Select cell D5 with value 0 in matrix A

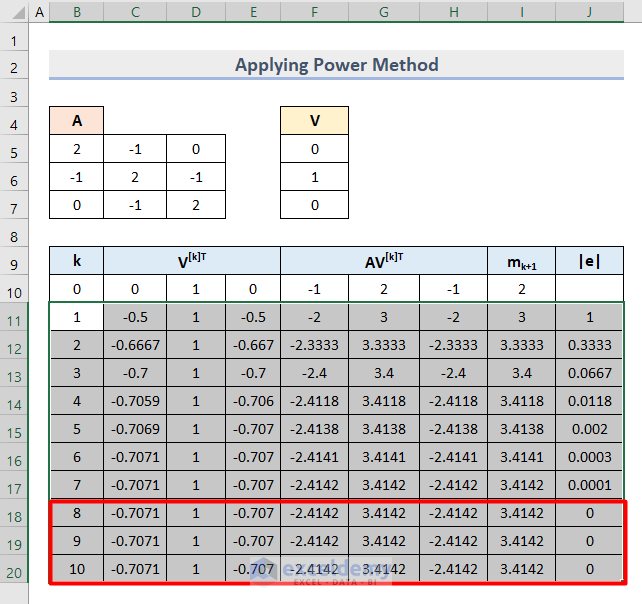click(196, 149)
